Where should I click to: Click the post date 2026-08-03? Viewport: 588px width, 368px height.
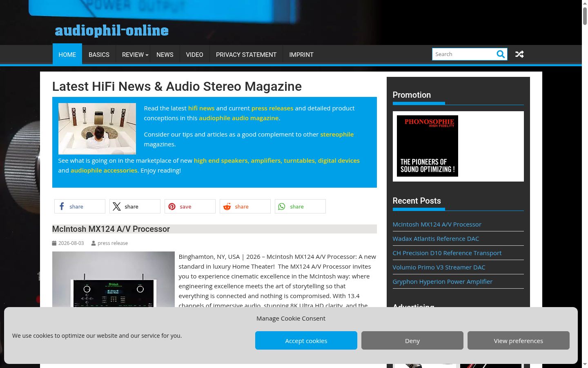tap(71, 243)
